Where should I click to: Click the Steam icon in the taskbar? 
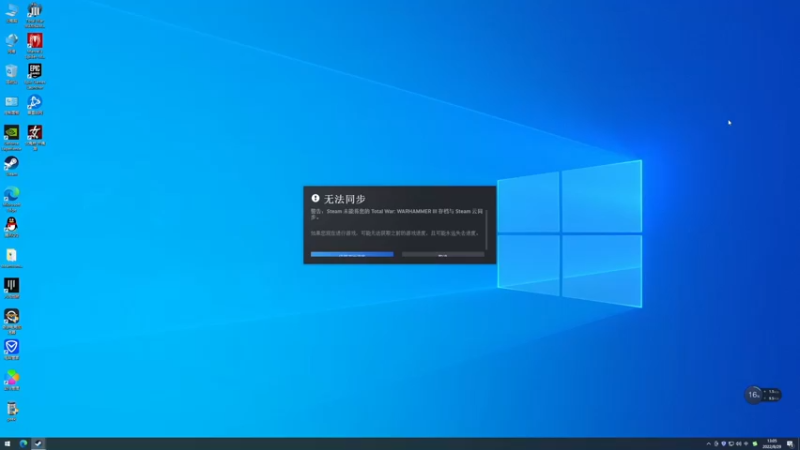coord(38,443)
